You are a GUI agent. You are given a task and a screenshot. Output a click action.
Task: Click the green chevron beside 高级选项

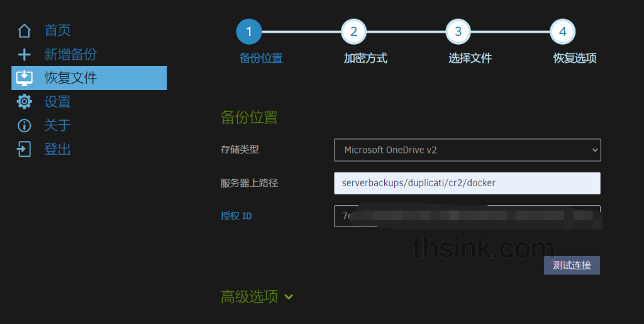(x=289, y=297)
